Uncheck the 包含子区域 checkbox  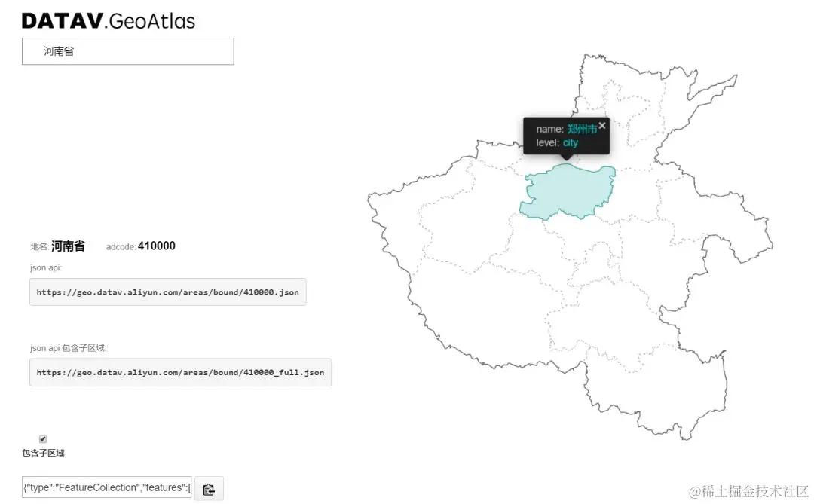click(43, 439)
